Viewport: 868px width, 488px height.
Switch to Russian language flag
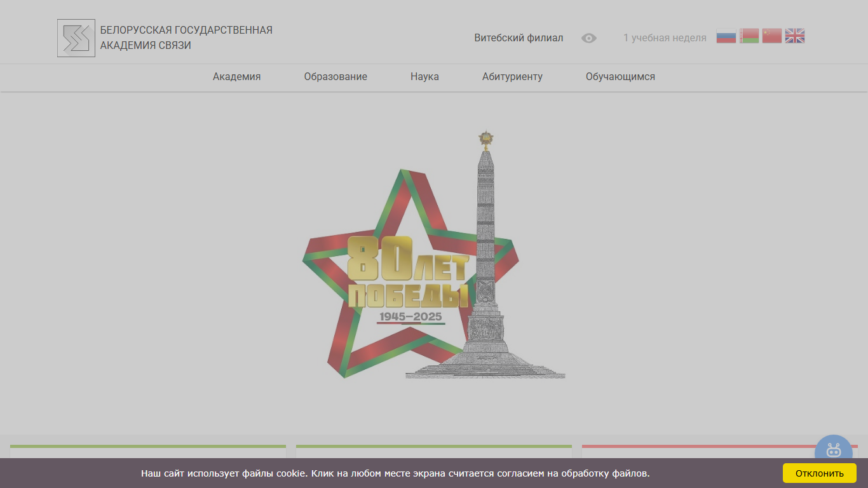(x=726, y=36)
